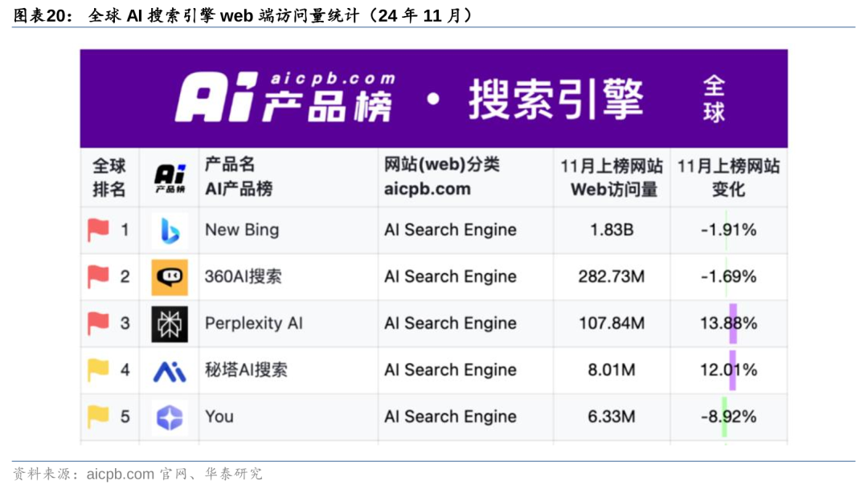The width and height of the screenshot is (868, 489).
Task: Click the 华泰研究 source text
Action: click(235, 473)
